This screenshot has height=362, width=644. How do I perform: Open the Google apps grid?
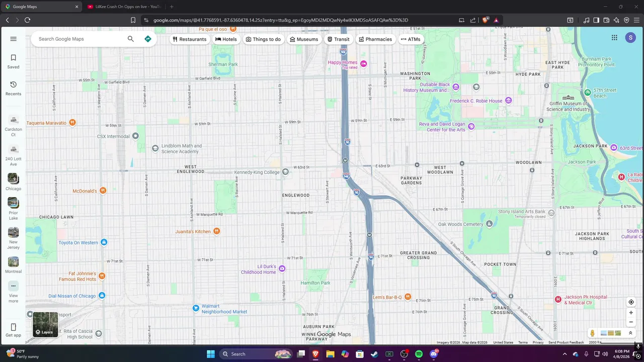tap(614, 38)
